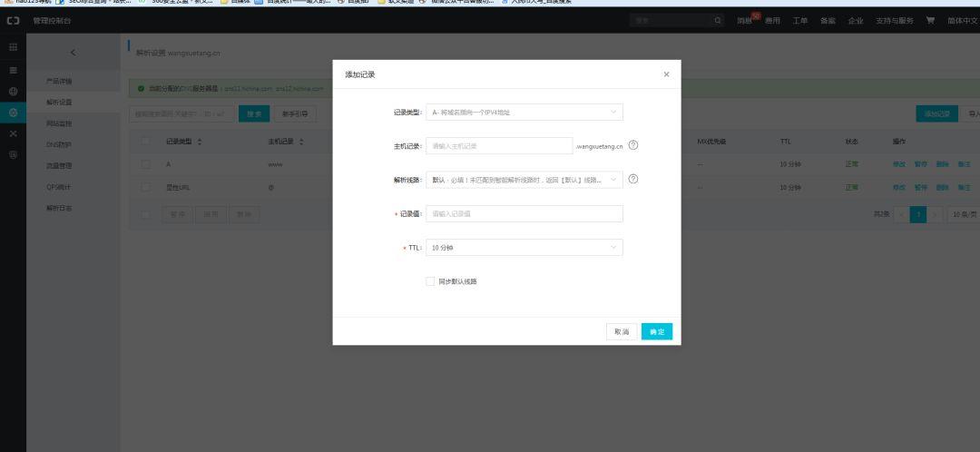This screenshot has height=452, width=980.
Task: Collapse sidebar with the left arrow icon
Action: [73, 53]
